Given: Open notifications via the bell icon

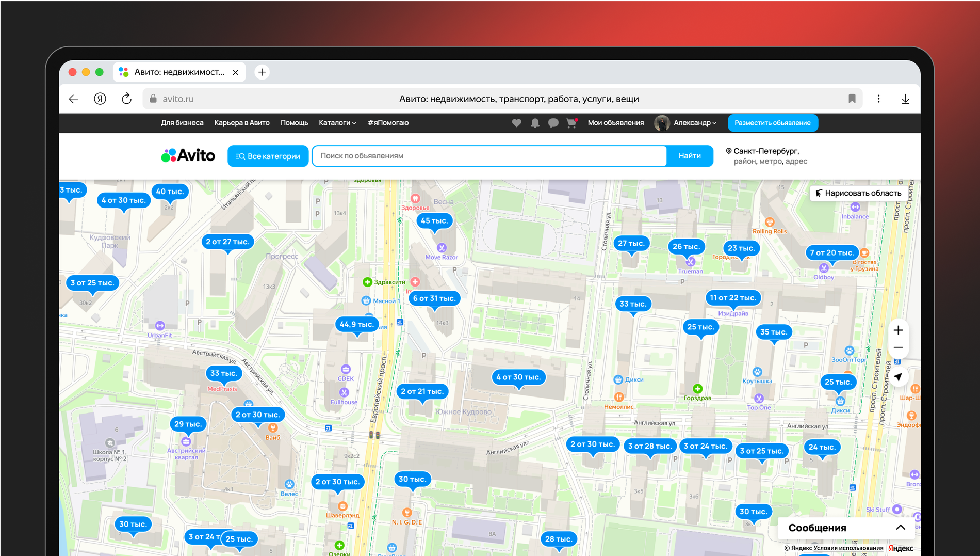Looking at the screenshot, I should click(x=535, y=123).
